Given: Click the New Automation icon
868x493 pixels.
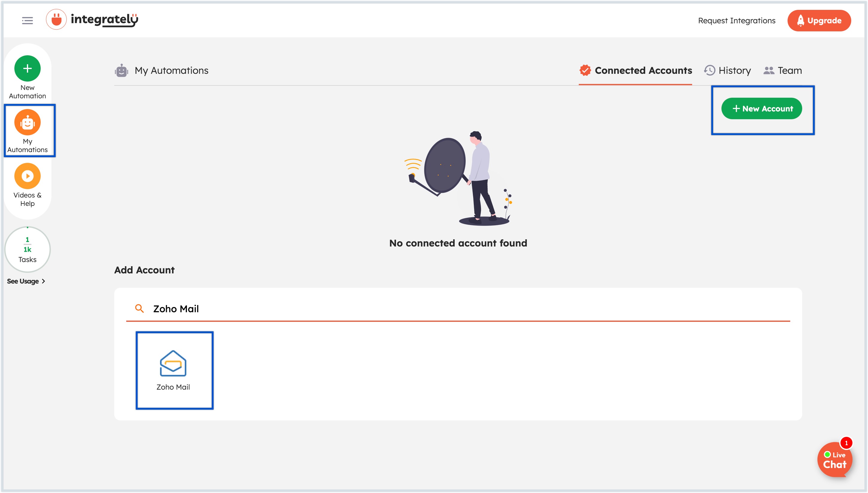Looking at the screenshot, I should coord(28,68).
